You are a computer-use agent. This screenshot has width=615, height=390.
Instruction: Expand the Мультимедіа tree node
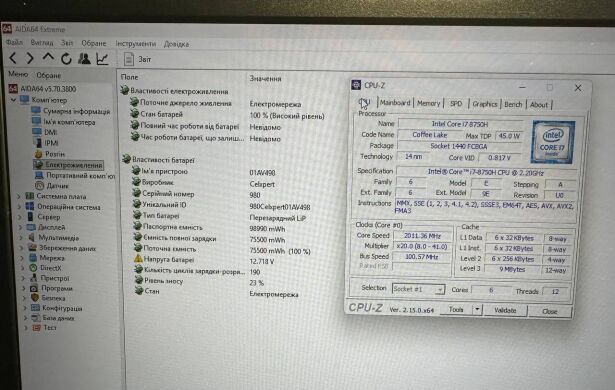tap(22, 237)
